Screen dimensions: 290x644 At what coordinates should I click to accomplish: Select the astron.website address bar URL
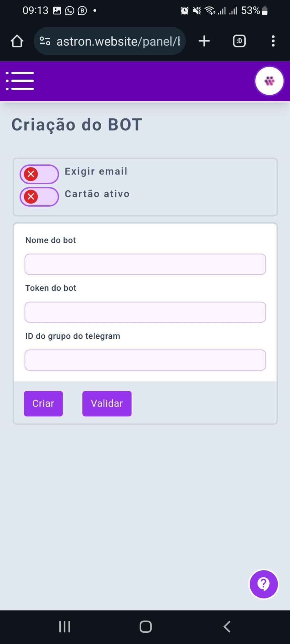point(118,41)
